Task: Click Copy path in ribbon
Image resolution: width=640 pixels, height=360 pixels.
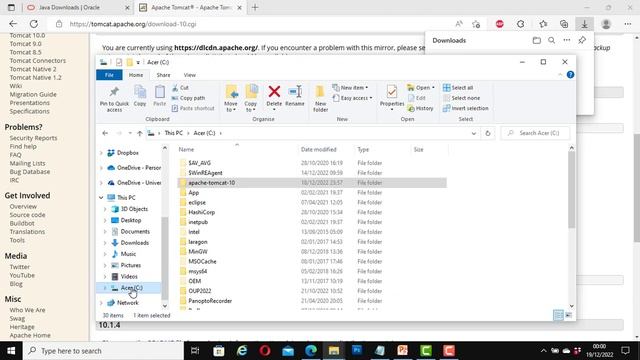Action: coord(189,98)
